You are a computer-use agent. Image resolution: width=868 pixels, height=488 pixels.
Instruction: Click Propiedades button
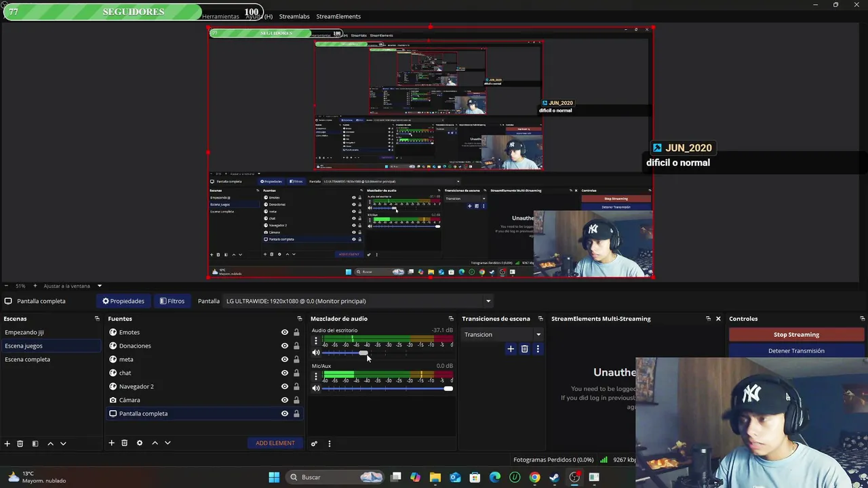[123, 301]
